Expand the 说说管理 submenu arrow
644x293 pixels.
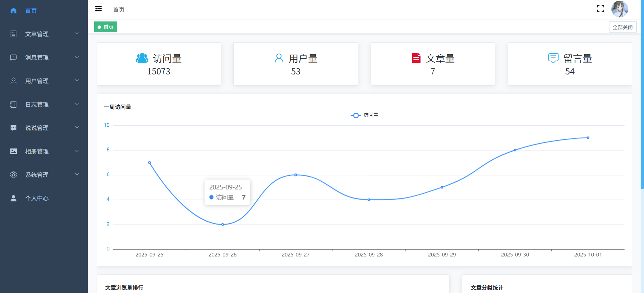77,127
